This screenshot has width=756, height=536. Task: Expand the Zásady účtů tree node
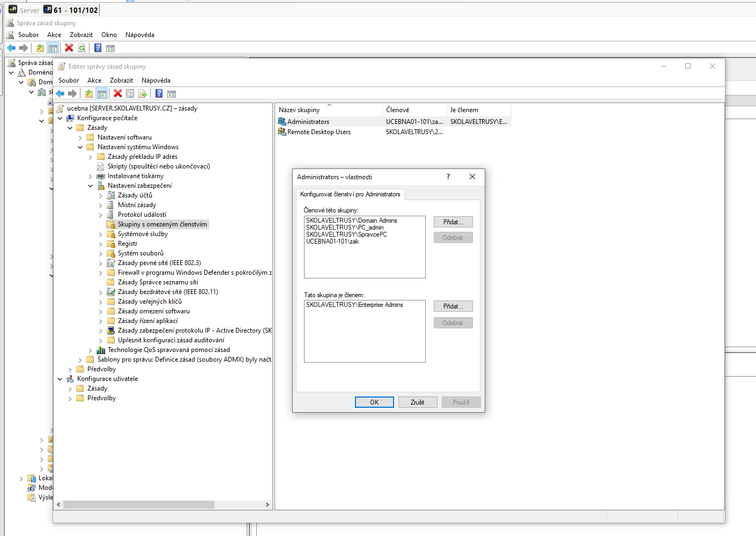coord(100,196)
